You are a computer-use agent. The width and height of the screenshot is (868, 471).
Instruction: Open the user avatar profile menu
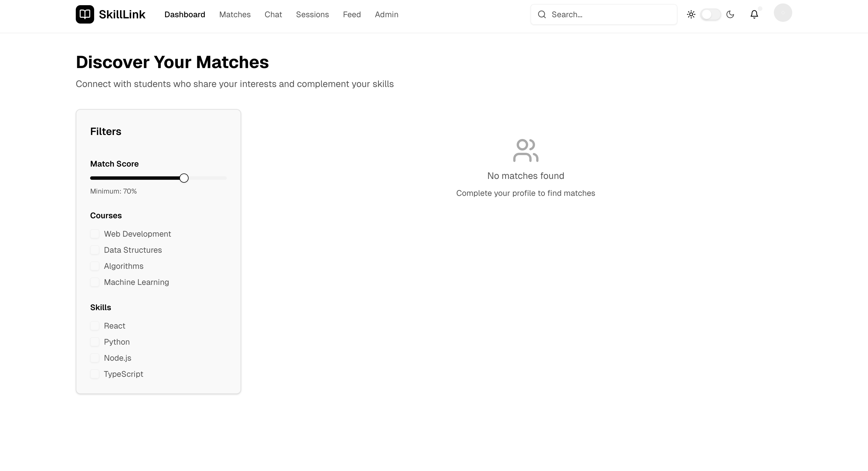pos(783,13)
